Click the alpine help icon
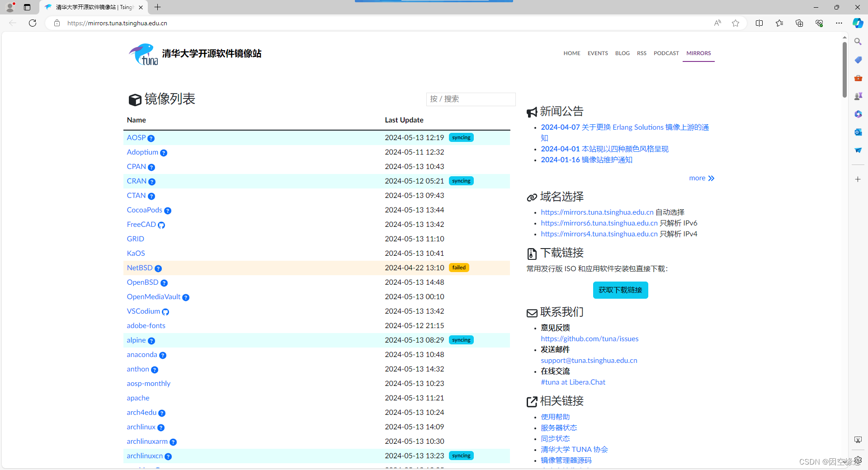Image resolution: width=868 pixels, height=470 pixels. point(151,341)
